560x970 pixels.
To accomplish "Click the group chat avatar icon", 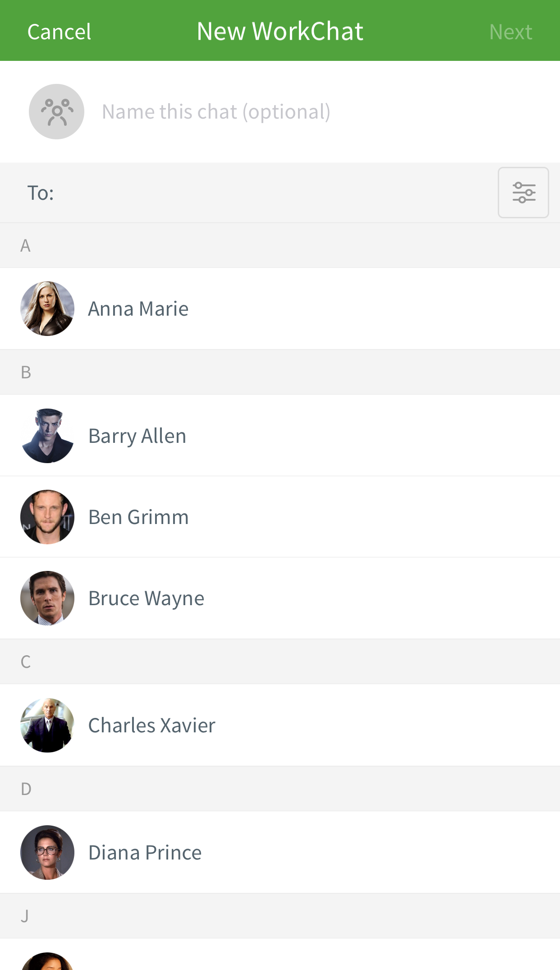I will 56,111.
